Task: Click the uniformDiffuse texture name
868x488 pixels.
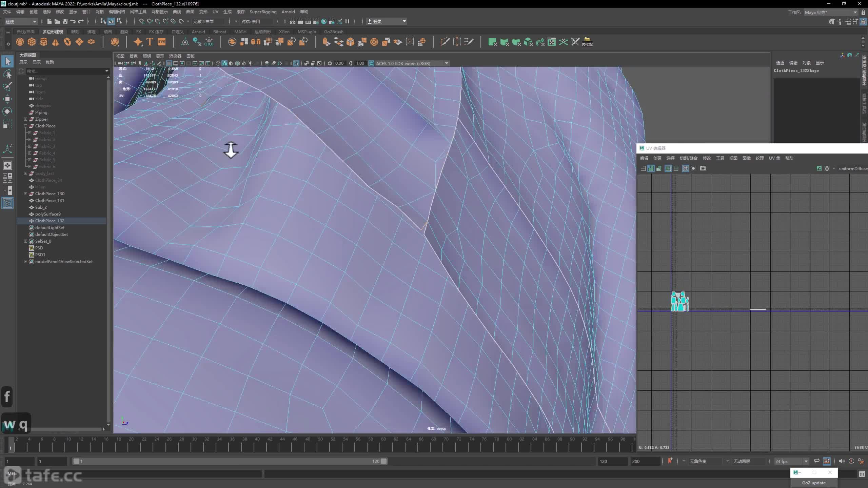Action: 853,168
